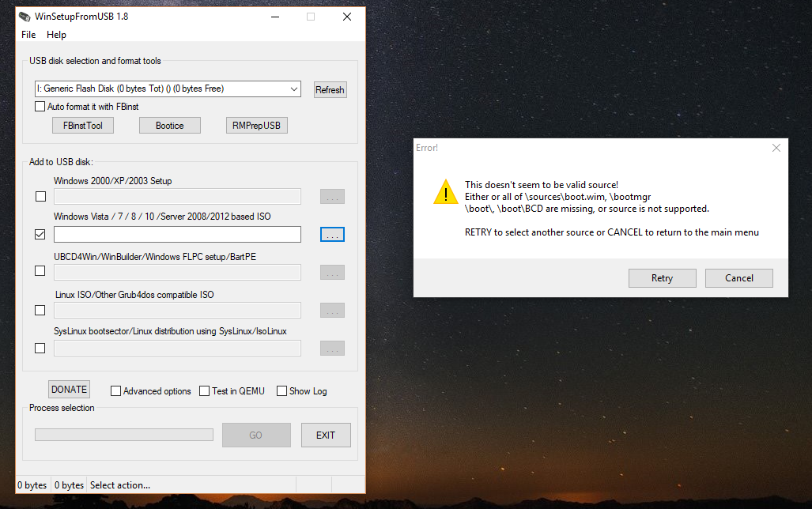
Task: Click the Process selection progress bar
Action: pos(124,435)
